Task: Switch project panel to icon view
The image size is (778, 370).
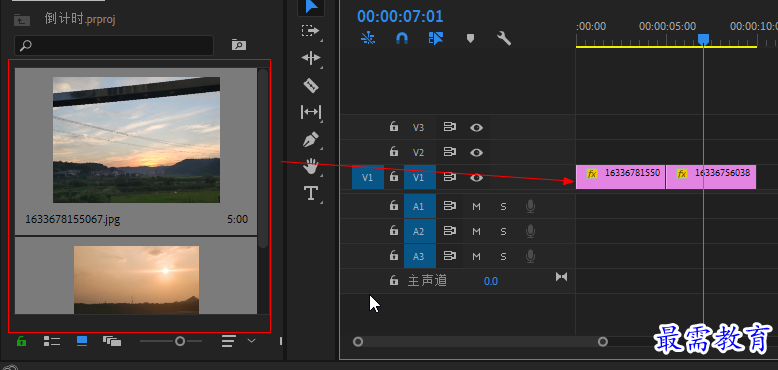Action: (x=82, y=341)
